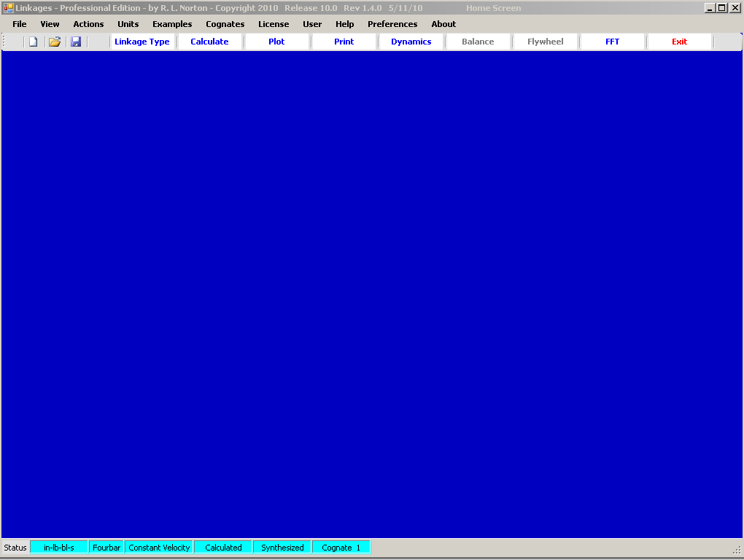Click the grayed Balance toolbar button

click(x=478, y=42)
